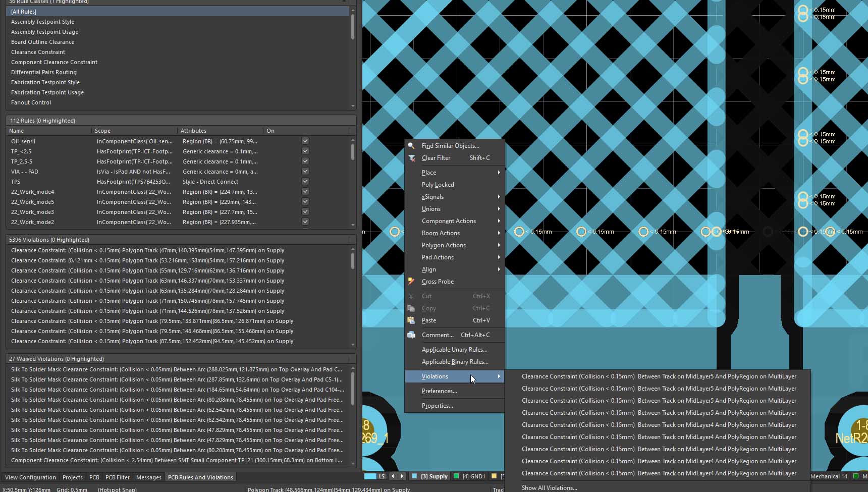
Task: Click the Find Similar Objects magnifier icon
Action: pos(411,146)
